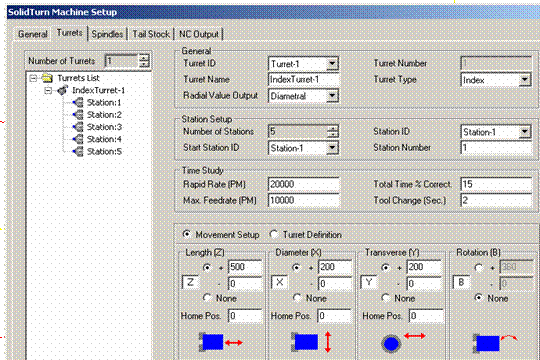Click the Y axis letter box
Image resolution: width=540 pixels, height=360 pixels.
tap(369, 282)
